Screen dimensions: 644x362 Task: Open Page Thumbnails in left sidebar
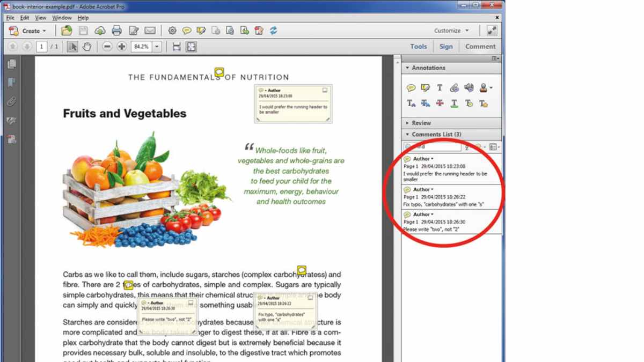[x=11, y=64]
